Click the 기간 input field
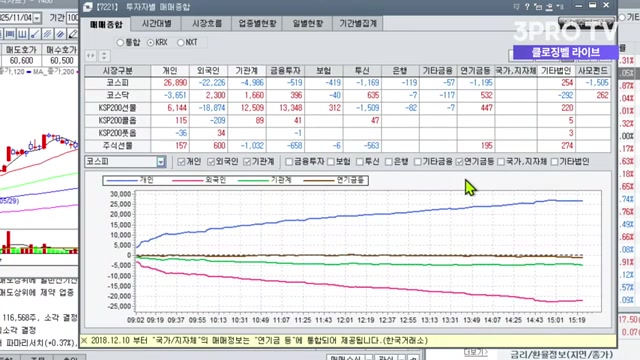Viewport: 640px width, 360px height. [73, 18]
